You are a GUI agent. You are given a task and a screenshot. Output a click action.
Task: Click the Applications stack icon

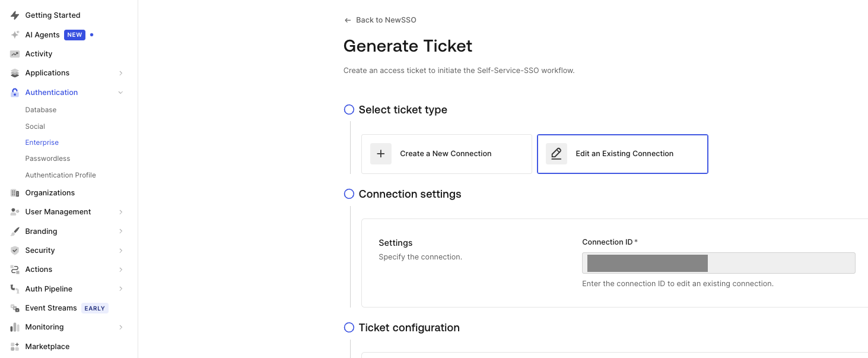pos(15,73)
